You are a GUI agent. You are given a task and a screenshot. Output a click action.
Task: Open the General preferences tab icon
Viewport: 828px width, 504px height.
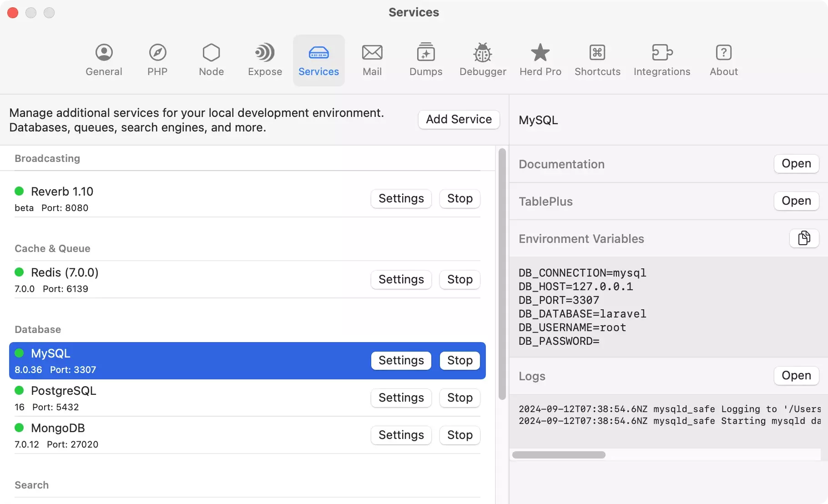(104, 53)
